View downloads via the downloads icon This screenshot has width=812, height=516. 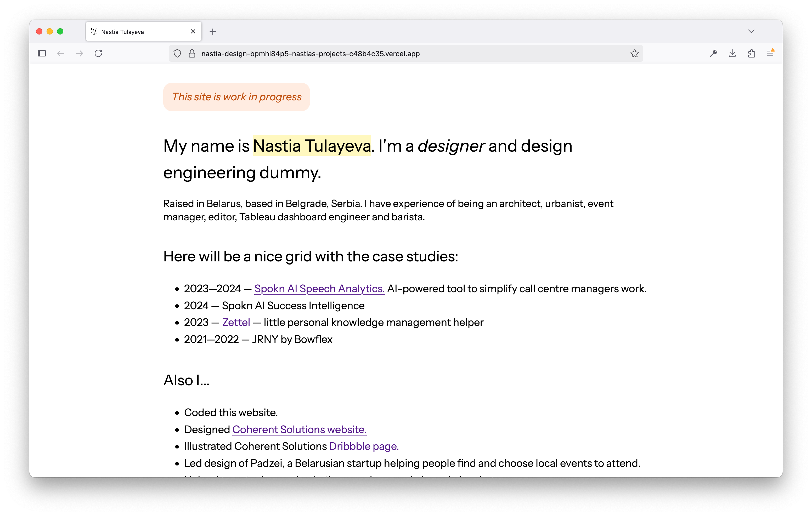coord(732,53)
